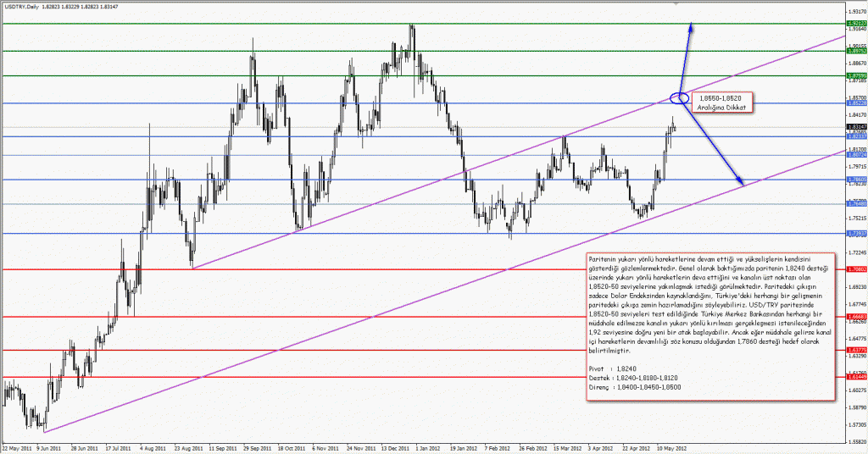Click the 1.93170 axis price value
Viewport: 868px width, 454px height.
856,11
